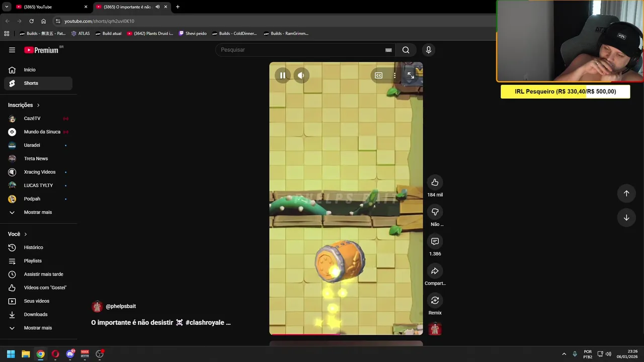
Task: Open the on-screen keyboard in search
Action: click(x=388, y=50)
